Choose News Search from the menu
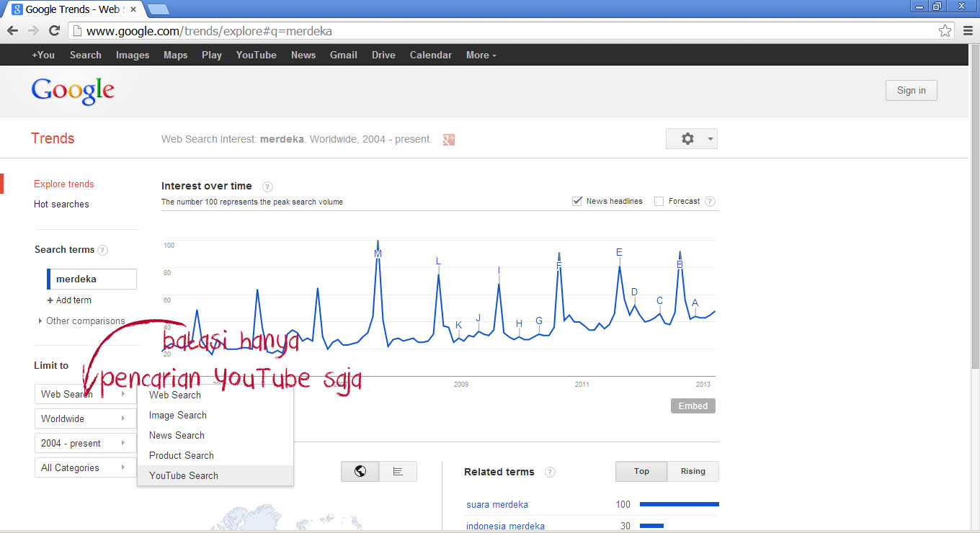The width and height of the screenshot is (980, 533). coord(215,435)
